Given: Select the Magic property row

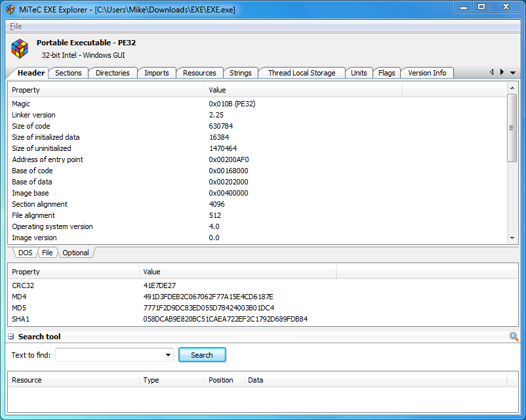Looking at the screenshot, I should pyautogui.click(x=257, y=104).
